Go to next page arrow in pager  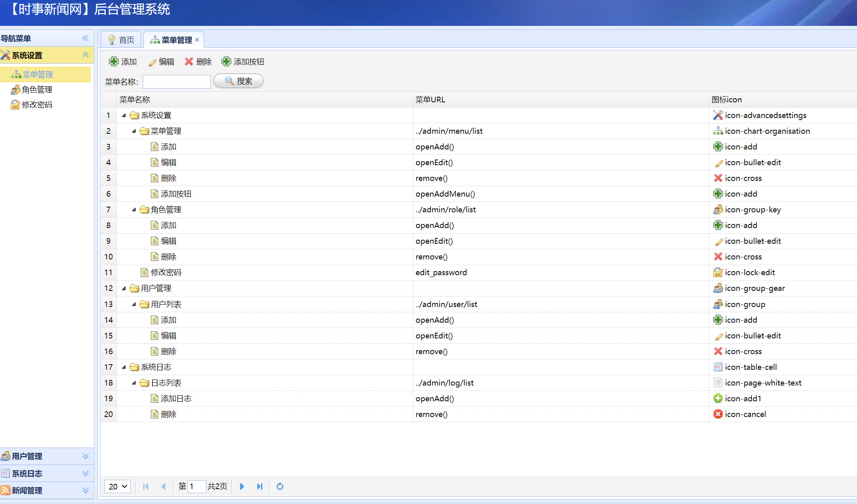point(242,486)
